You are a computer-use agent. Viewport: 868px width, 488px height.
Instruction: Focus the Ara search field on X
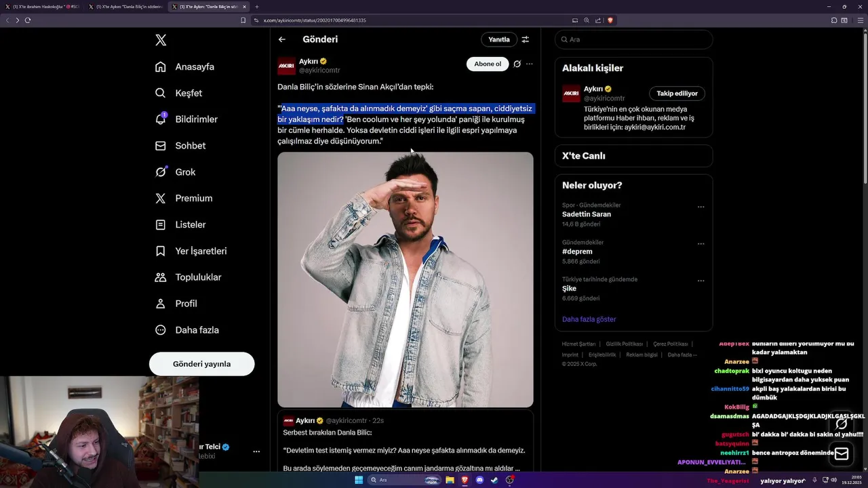coord(633,39)
